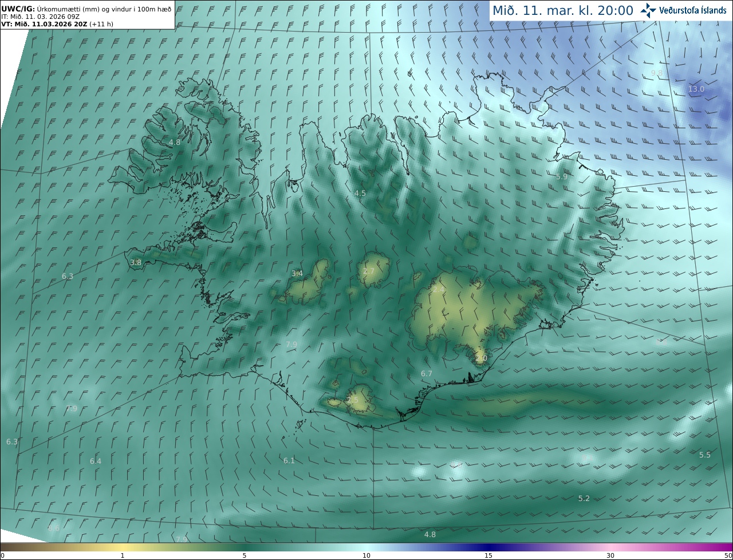Click the 5.2 value label on the map
The height and width of the screenshot is (560, 733).
(x=584, y=499)
